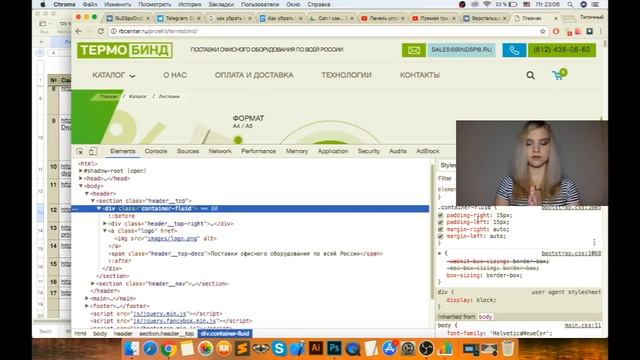Expand section header__nav node

[x=93, y=283]
